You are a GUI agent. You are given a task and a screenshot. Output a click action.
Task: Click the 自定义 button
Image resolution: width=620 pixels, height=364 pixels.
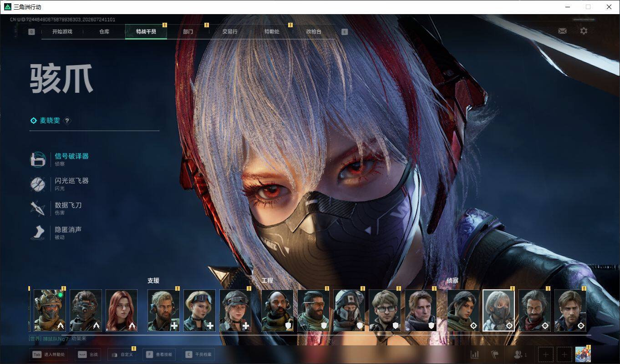(122, 354)
